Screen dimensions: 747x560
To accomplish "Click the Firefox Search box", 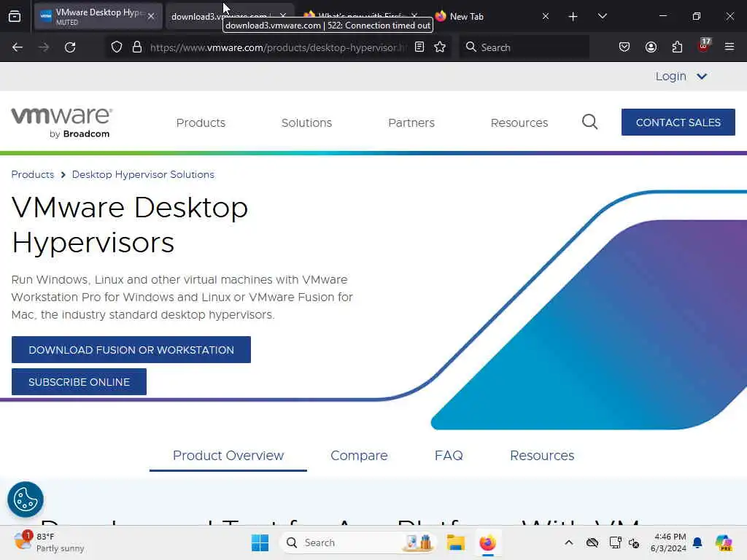I will [x=524, y=47].
